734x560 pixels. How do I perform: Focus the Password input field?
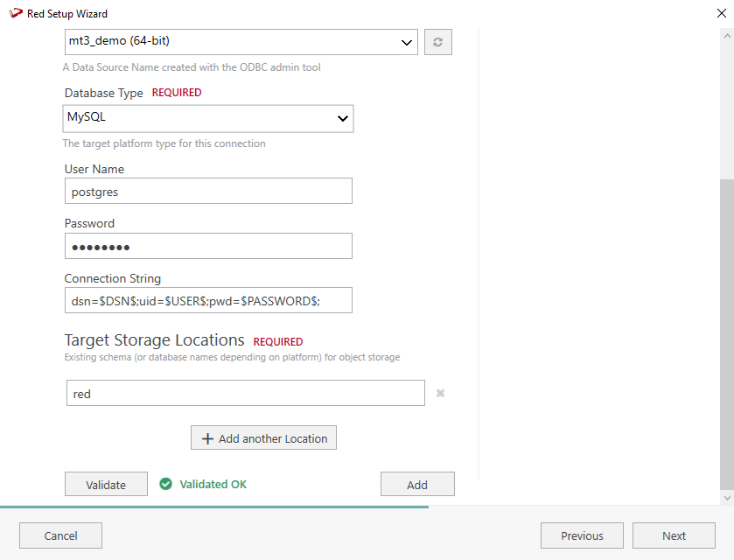[x=208, y=246]
